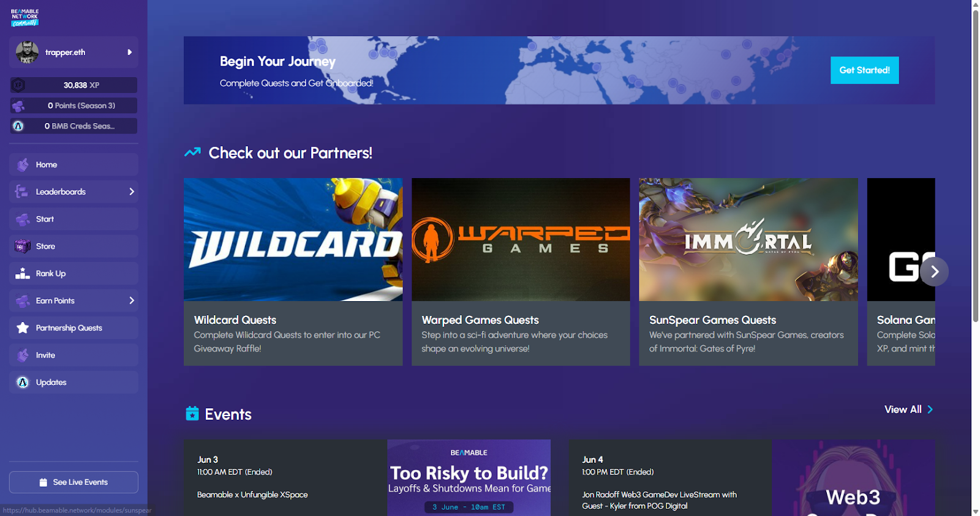980x516 pixels.
Task: Click the Updates sidebar icon
Action: (x=23, y=383)
